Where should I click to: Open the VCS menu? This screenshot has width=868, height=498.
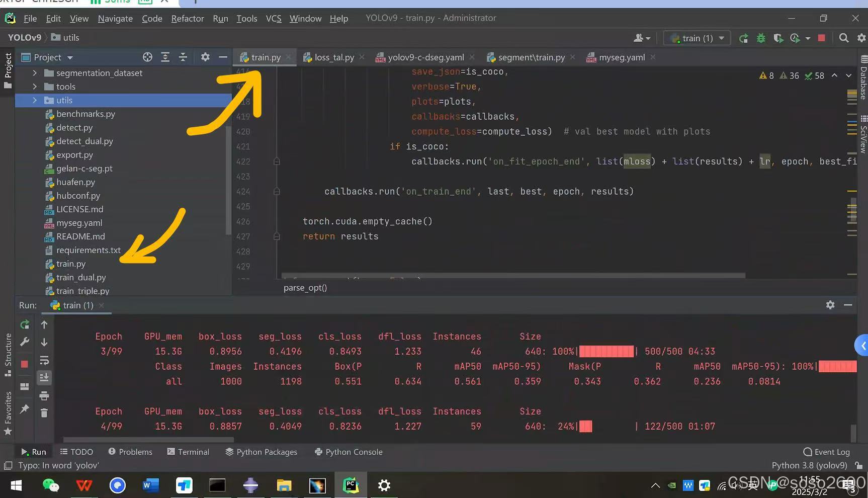click(274, 19)
